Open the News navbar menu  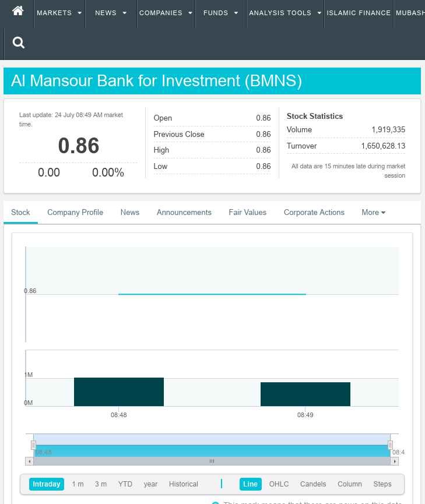[106, 13]
